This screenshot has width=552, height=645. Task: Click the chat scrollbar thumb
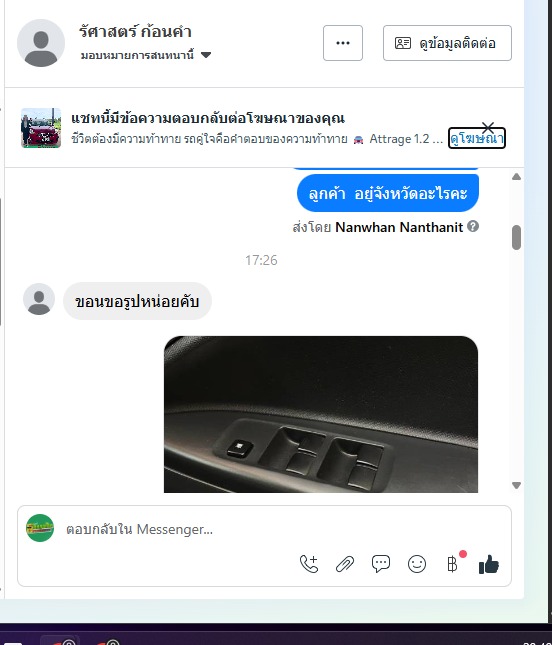pos(517,237)
